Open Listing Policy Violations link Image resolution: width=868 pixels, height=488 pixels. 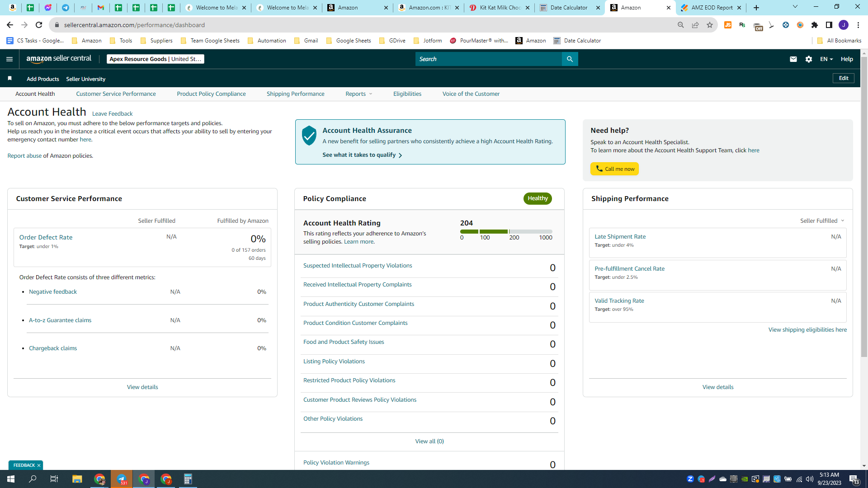click(334, 361)
